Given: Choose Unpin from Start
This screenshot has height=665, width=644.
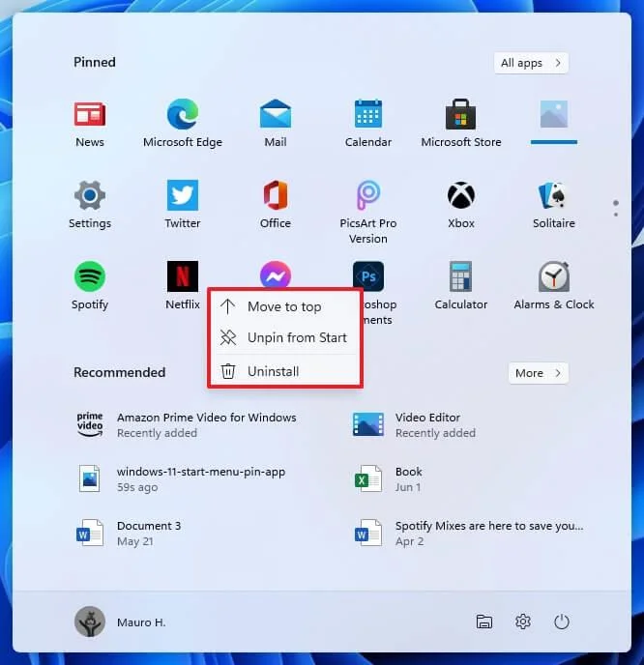Looking at the screenshot, I should pyautogui.click(x=284, y=337).
